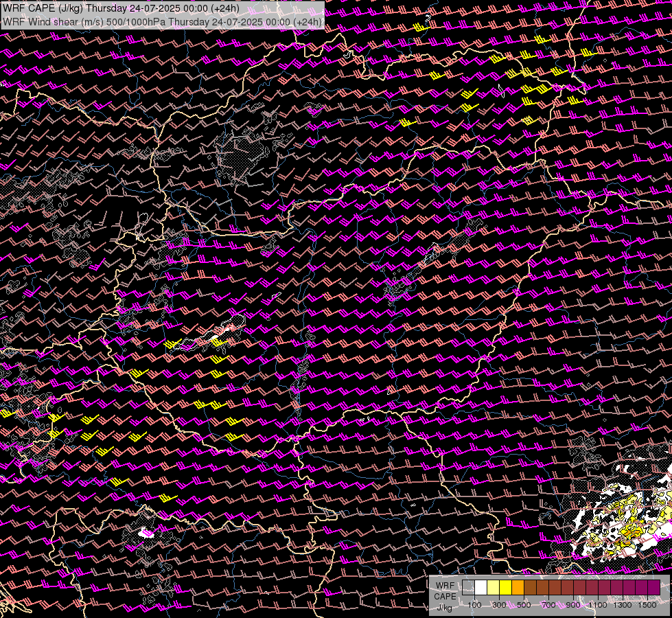Screen dimensions: 672x618
Task: Click the 'WRF CAPE (J/kg)' title line
Action: click(x=121, y=8)
